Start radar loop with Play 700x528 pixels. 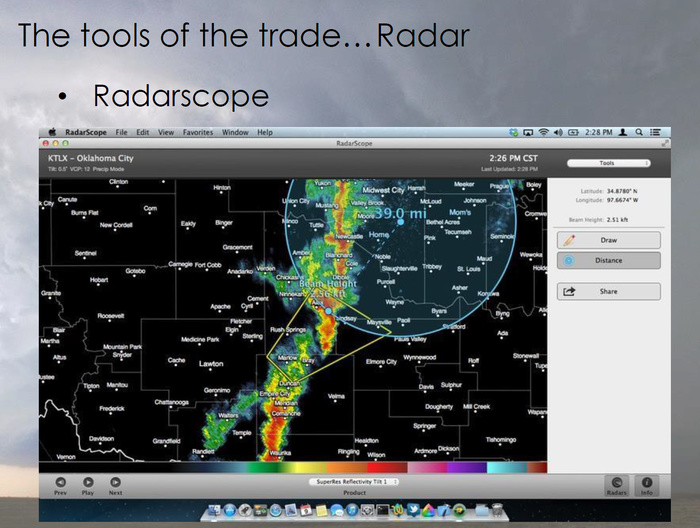click(x=88, y=486)
